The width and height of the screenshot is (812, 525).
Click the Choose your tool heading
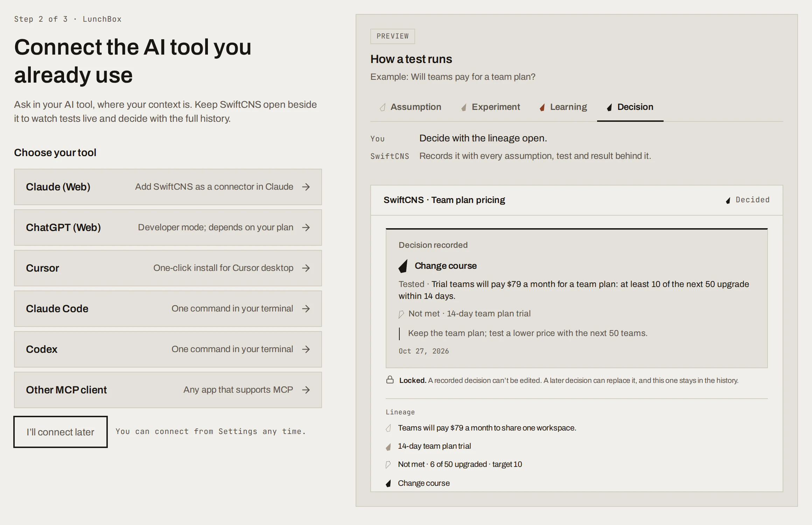pos(55,153)
